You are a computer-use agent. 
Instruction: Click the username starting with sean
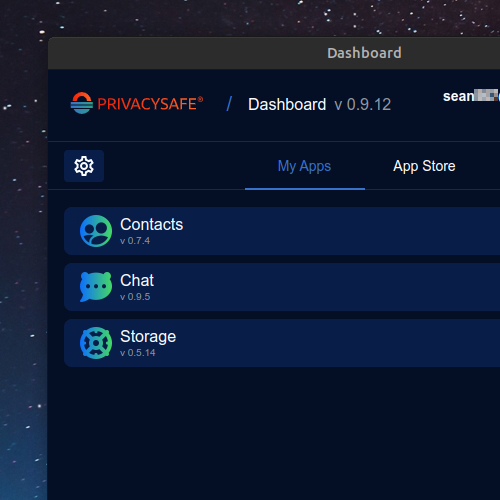[x=471, y=96]
